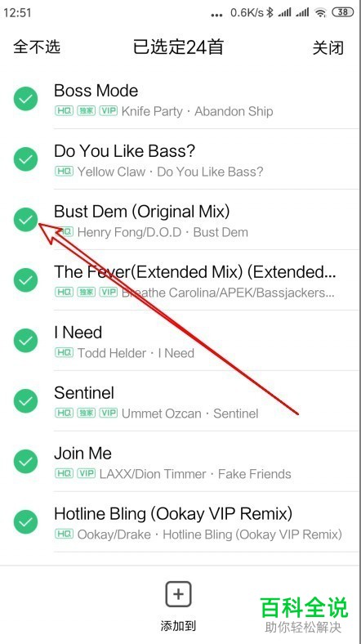Click the VIP badge beside LAXX/Dion Timmer
Viewport: 361px width, 644px height.
(x=86, y=473)
